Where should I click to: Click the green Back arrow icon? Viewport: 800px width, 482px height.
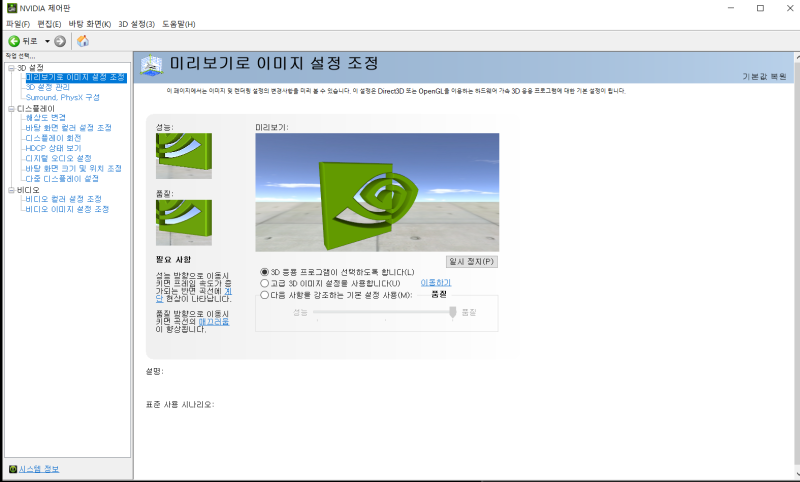pyautogui.click(x=14, y=41)
